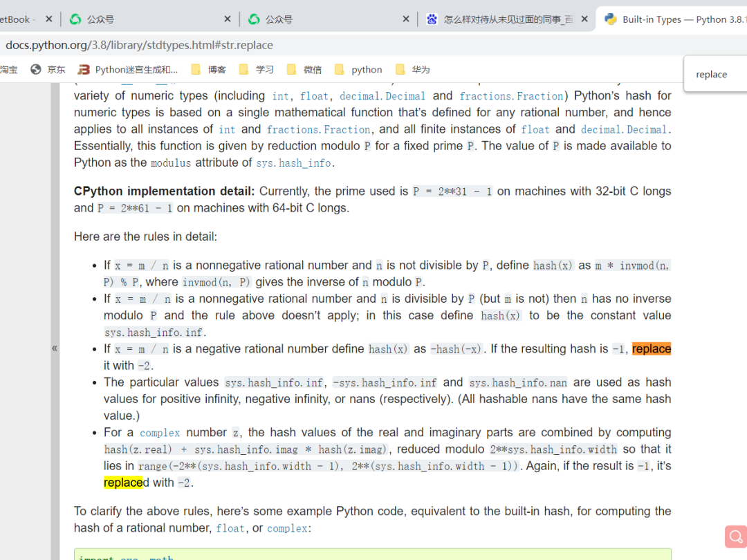The width and height of the screenshot is (747, 560).
Task: Select the Built-in Types Python 3.8 tab
Action: click(x=672, y=19)
